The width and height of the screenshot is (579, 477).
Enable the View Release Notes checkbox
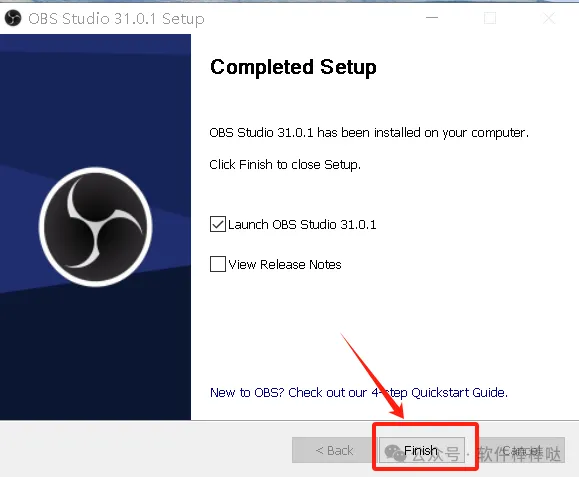pyautogui.click(x=217, y=264)
